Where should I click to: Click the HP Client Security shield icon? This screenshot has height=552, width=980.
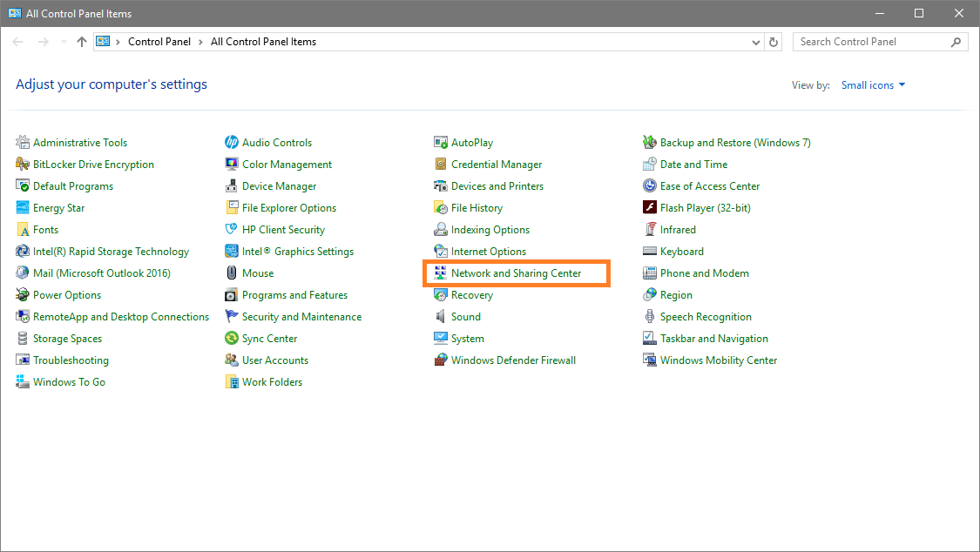coord(231,230)
